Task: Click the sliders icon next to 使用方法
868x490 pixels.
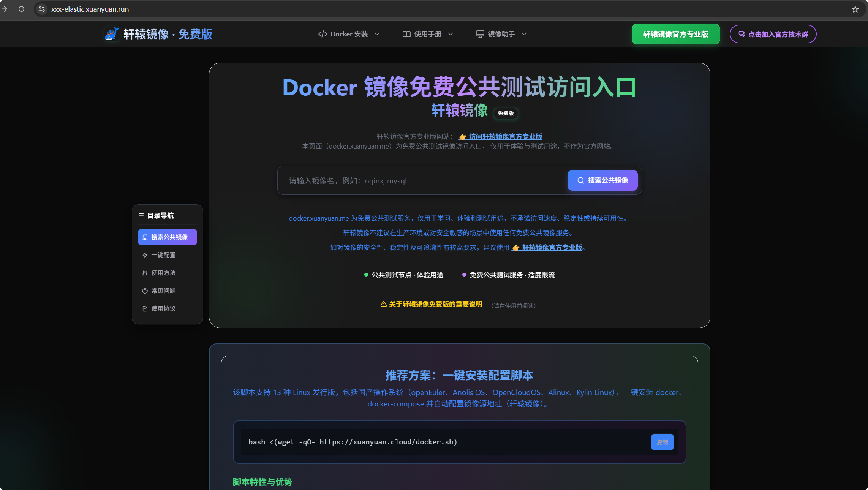Action: 145,273
